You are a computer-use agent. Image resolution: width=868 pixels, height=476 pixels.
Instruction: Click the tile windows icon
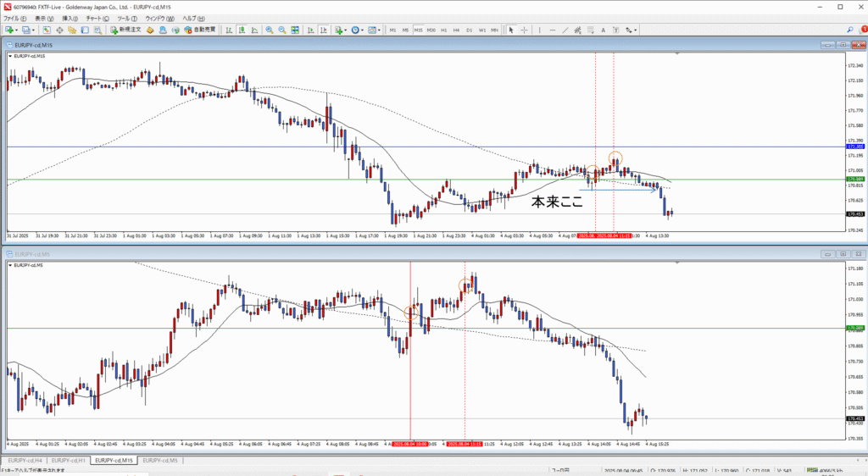294,30
